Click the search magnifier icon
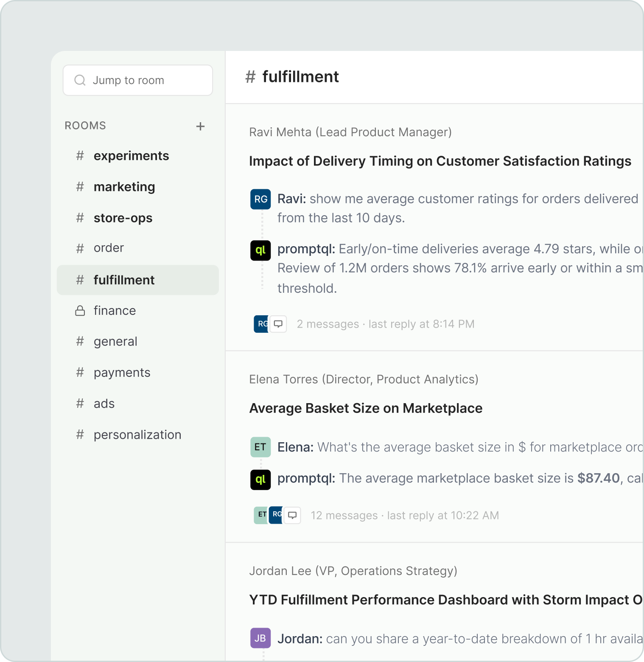 (80, 80)
